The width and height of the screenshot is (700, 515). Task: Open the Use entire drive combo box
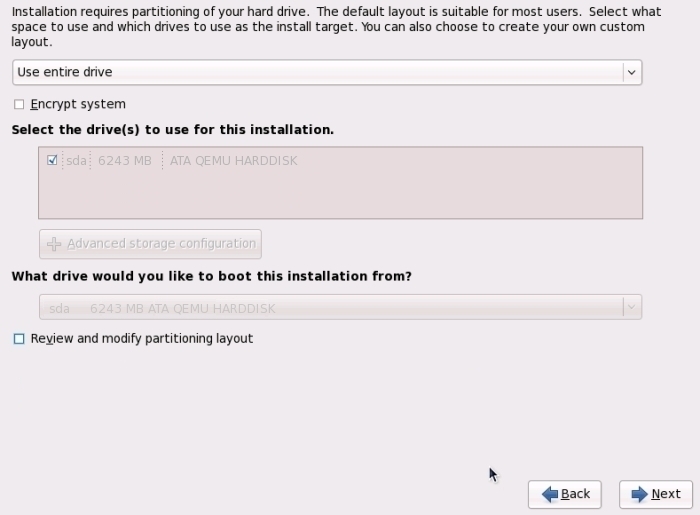[x=318, y=72]
